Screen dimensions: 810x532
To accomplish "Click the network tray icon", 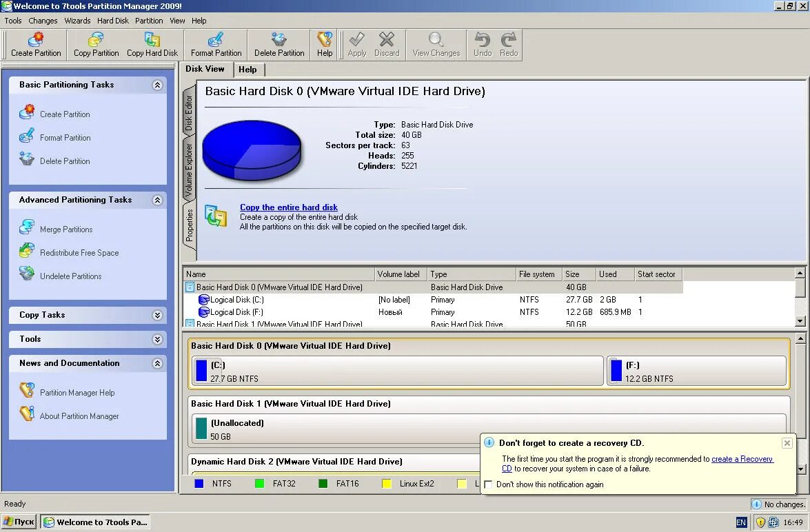I will click(x=773, y=522).
